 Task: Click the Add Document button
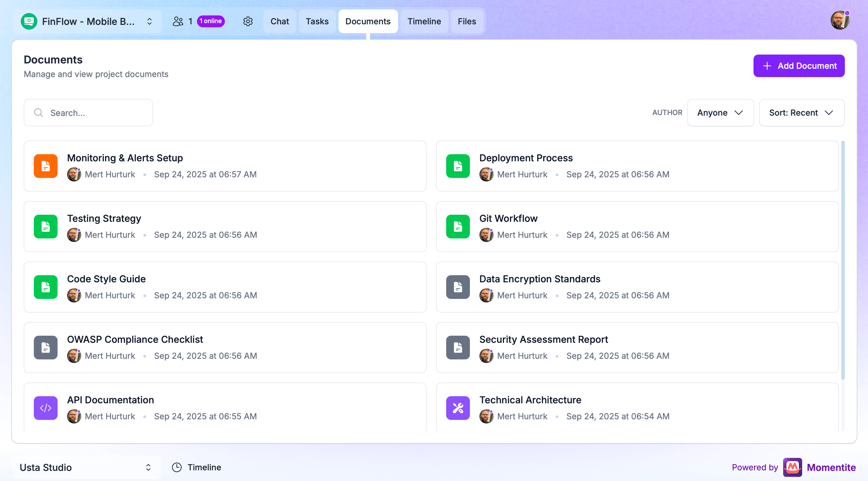[799, 66]
